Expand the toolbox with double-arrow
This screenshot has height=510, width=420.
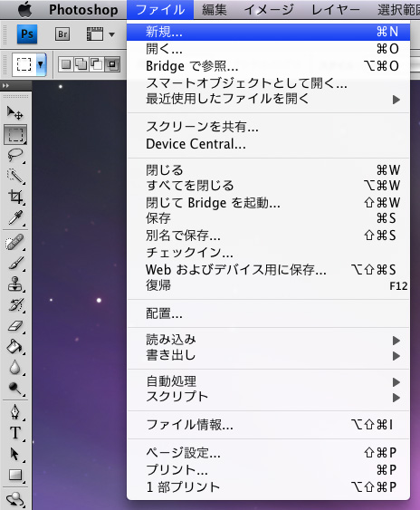[5, 86]
